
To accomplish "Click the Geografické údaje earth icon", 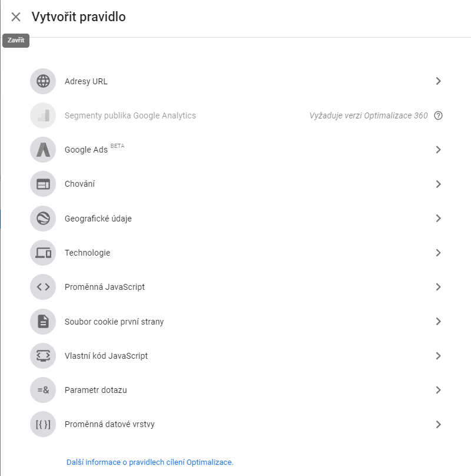I will [x=43, y=219].
